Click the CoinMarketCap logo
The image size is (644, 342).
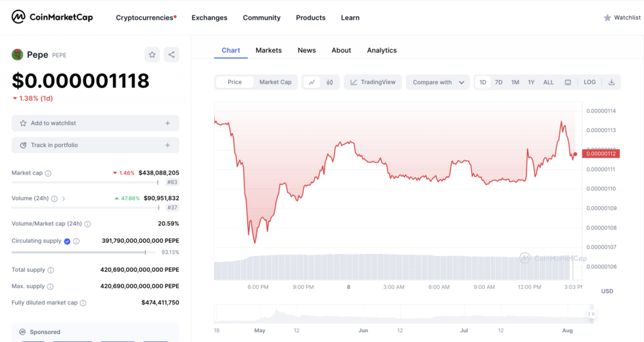pos(52,17)
